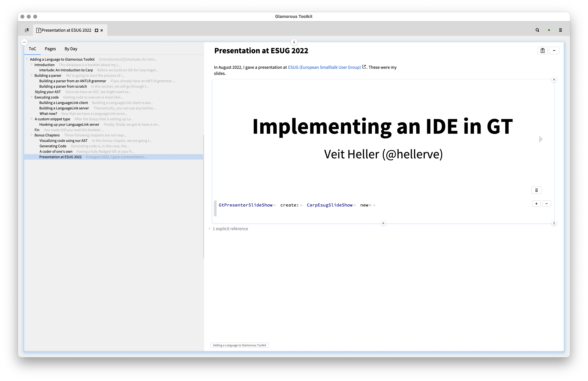Viewport: 588px width, 381px height.
Task: Click minus button next to clipboard icon
Action: coord(554,50)
